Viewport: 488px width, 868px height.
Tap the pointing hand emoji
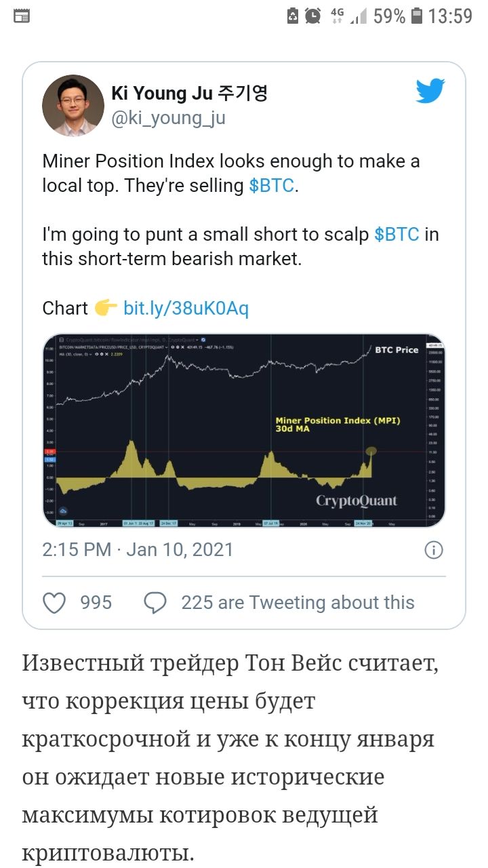click(x=106, y=309)
